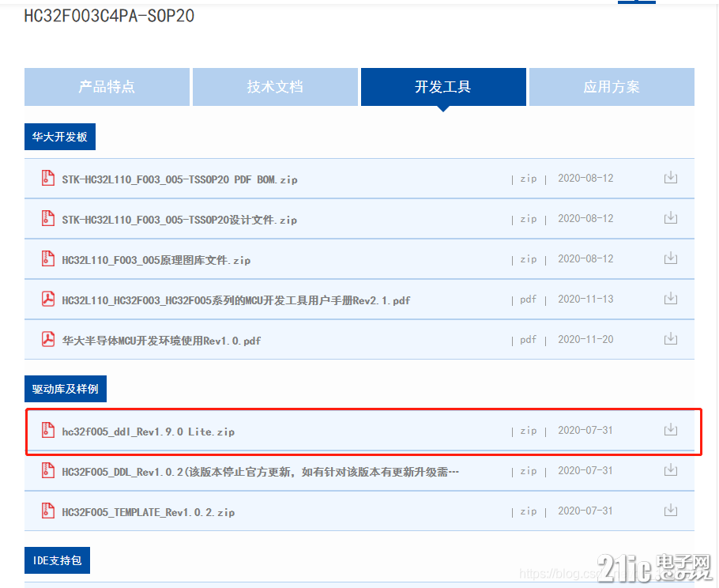Select the 开发工具 tab
The image size is (719, 588).
(x=443, y=87)
